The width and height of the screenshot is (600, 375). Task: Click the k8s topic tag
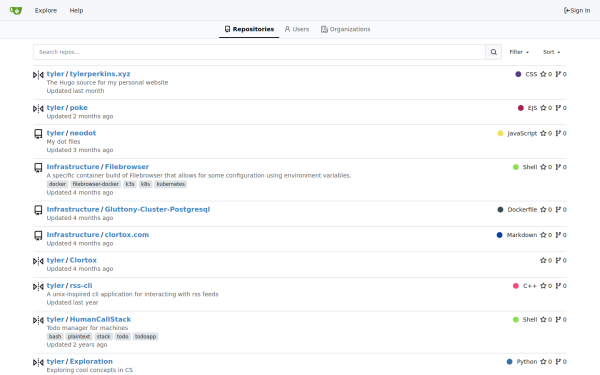145,184
